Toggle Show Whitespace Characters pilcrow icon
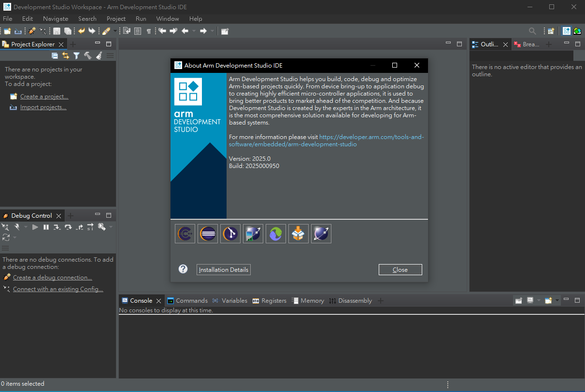585x392 pixels. [149, 31]
